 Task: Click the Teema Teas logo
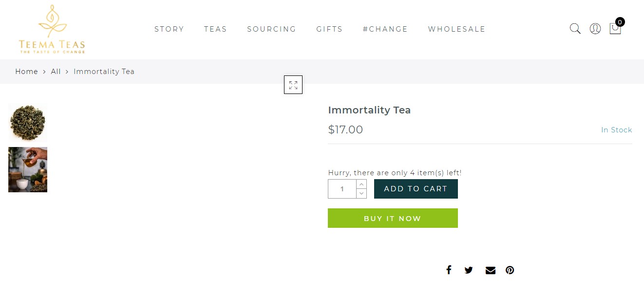(x=52, y=29)
